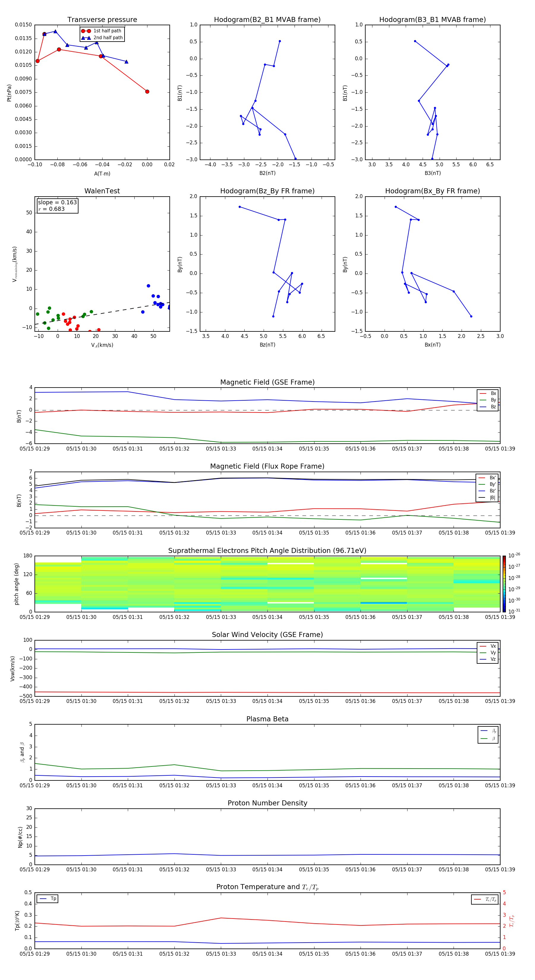Click the 'Transverse pressure' plot title
The image size is (535, 980).
point(102,20)
